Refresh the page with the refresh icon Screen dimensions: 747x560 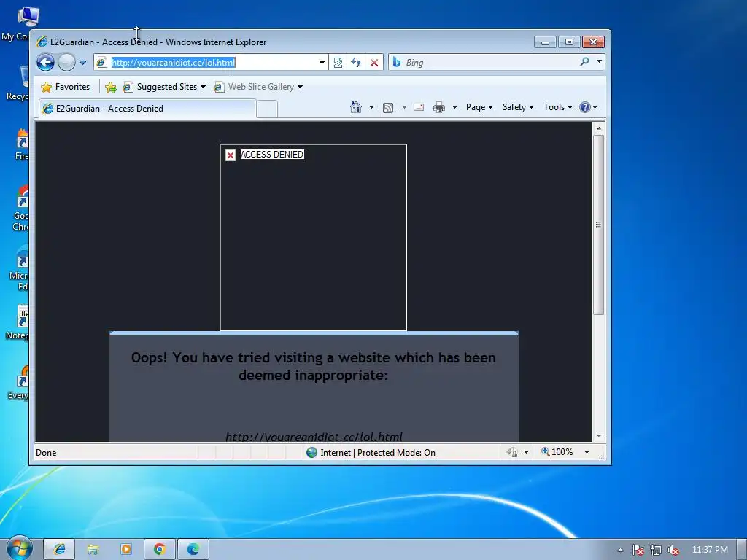click(x=356, y=63)
